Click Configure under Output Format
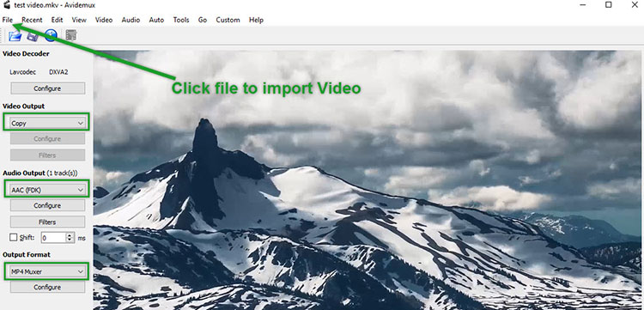The width and height of the screenshot is (644, 310). 47,287
